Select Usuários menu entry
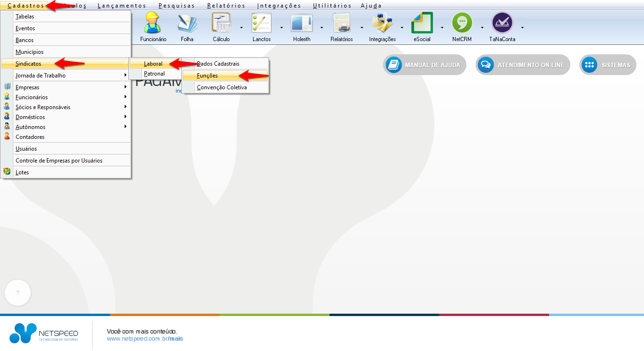Screen dimensions: 644x351 [66, 149]
